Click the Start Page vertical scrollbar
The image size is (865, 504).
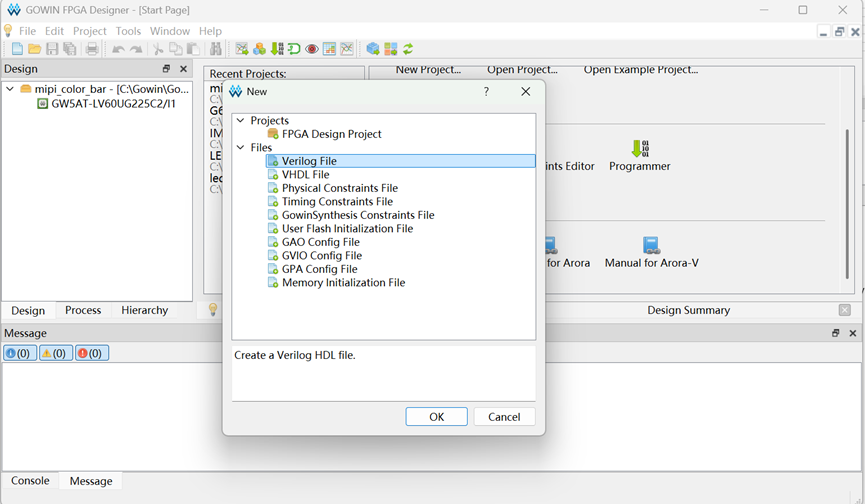point(847,204)
